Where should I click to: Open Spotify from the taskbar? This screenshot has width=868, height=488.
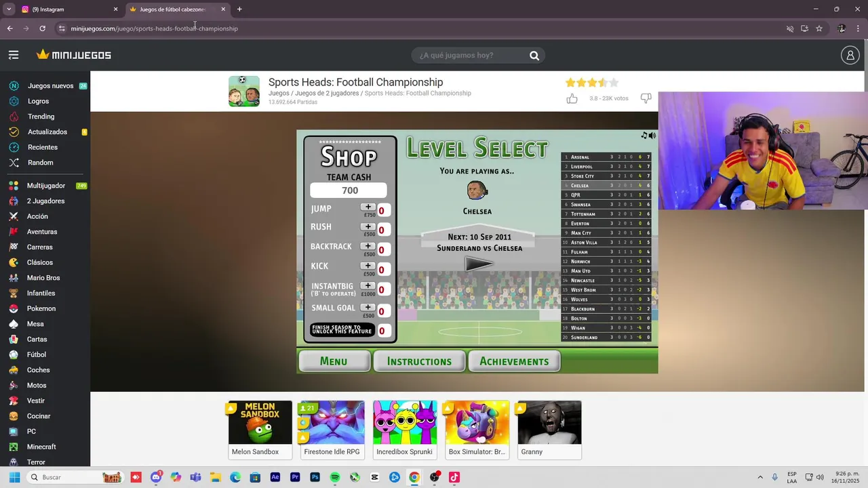pyautogui.click(x=335, y=477)
